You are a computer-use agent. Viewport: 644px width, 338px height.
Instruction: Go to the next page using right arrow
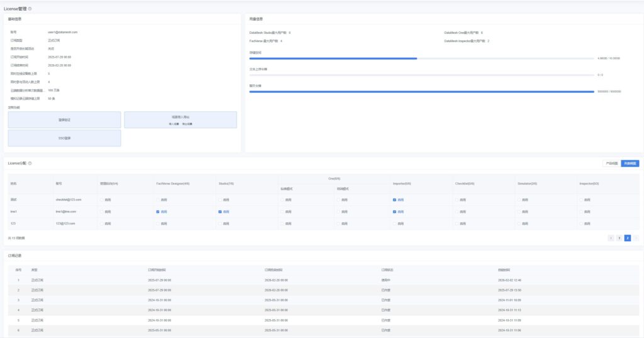pos(636,238)
